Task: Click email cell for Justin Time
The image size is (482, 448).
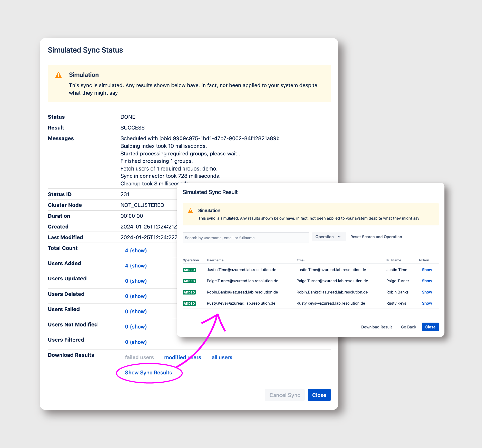Action: click(331, 270)
